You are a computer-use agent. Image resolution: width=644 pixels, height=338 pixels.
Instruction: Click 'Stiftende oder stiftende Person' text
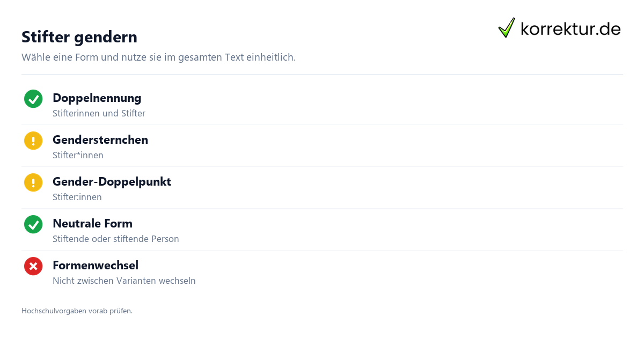tap(116, 239)
